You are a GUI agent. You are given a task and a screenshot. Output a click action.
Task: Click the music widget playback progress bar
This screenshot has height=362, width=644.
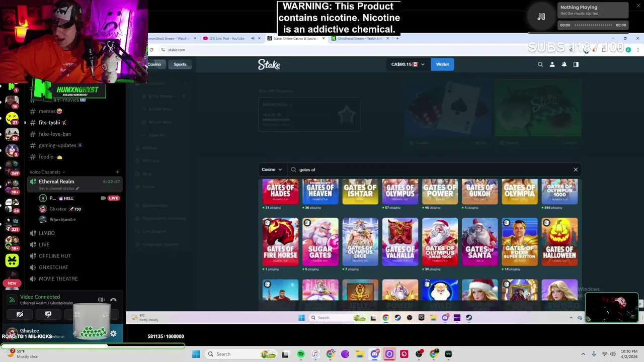coord(593,25)
